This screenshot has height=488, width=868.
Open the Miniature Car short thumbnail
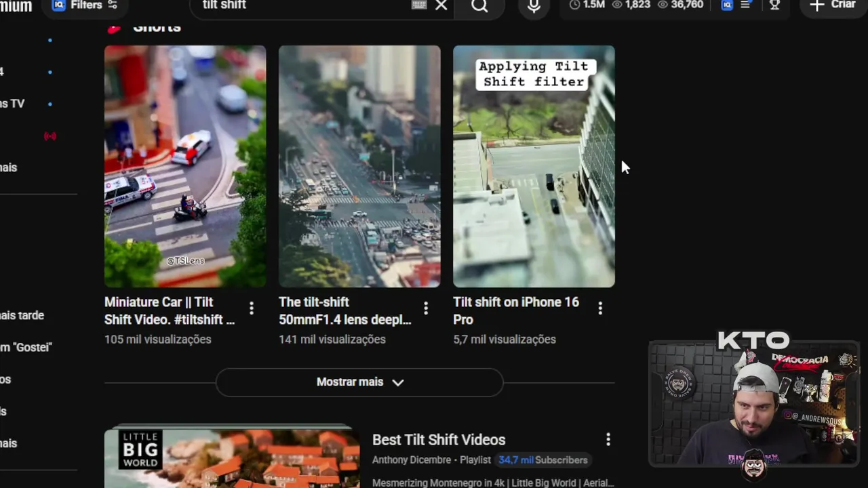185,166
